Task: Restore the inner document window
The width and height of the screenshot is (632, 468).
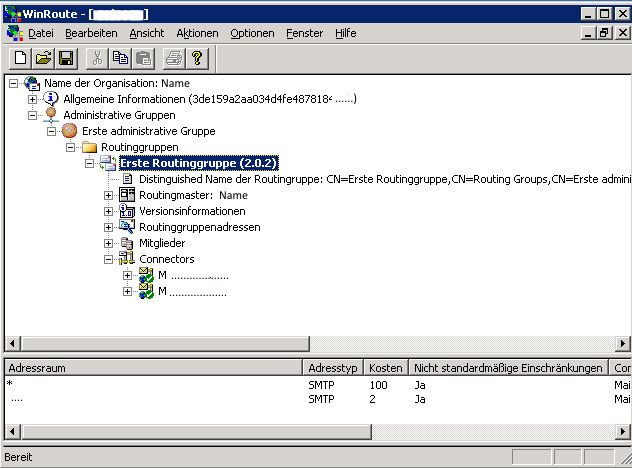Action: 605,33
